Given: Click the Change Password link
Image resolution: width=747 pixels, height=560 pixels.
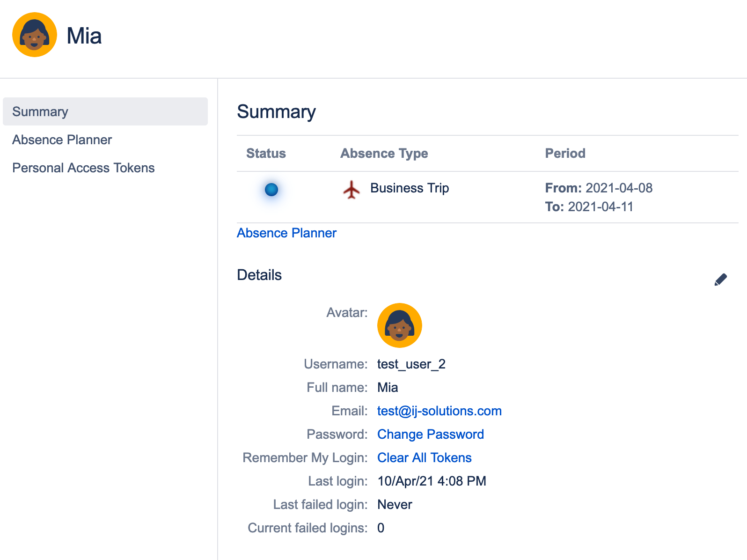Looking at the screenshot, I should tap(430, 434).
